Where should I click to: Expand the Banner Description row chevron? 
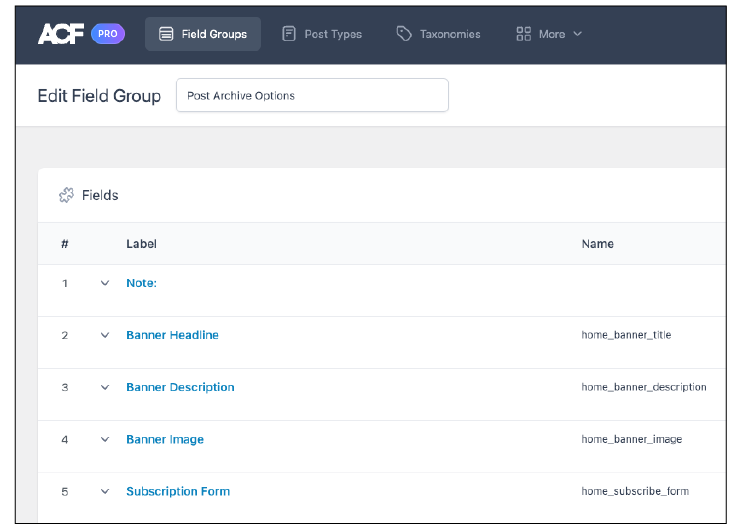click(105, 387)
